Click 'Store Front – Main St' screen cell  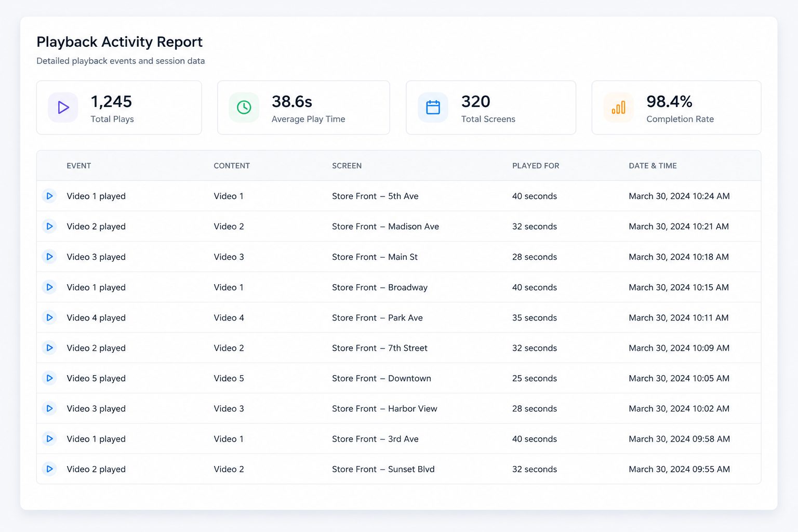coord(375,257)
